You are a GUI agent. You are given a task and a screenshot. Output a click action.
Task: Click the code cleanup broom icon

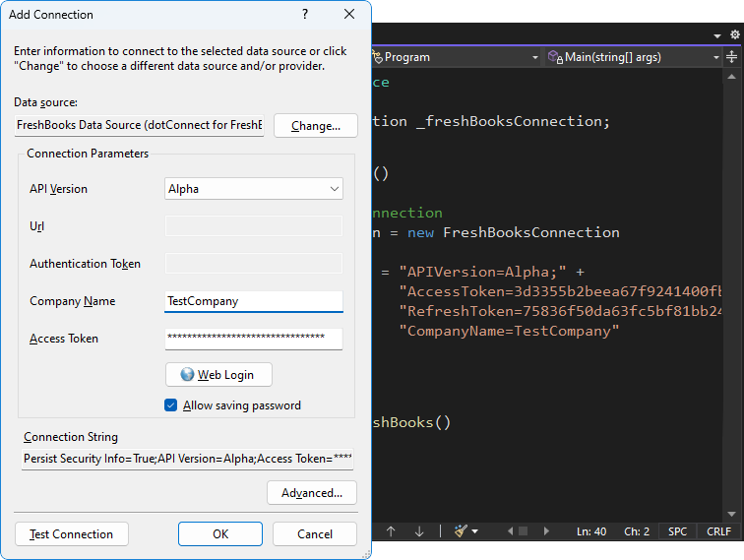click(x=461, y=531)
